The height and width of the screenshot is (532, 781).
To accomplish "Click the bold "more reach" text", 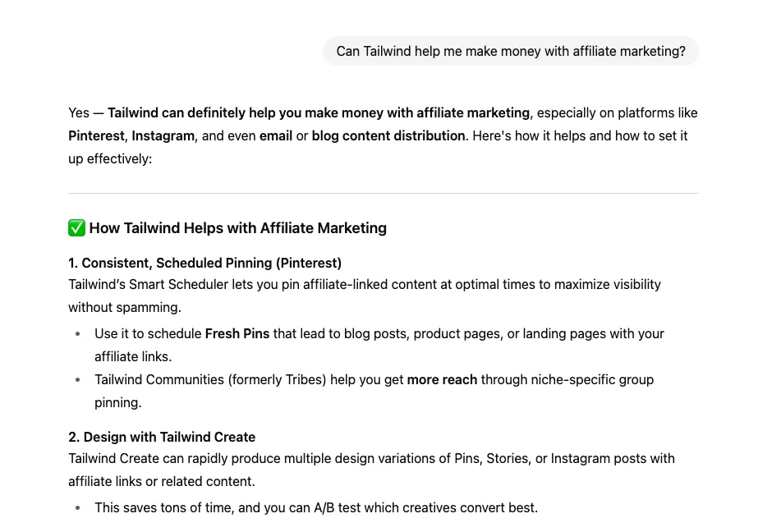I will pyautogui.click(x=442, y=379).
